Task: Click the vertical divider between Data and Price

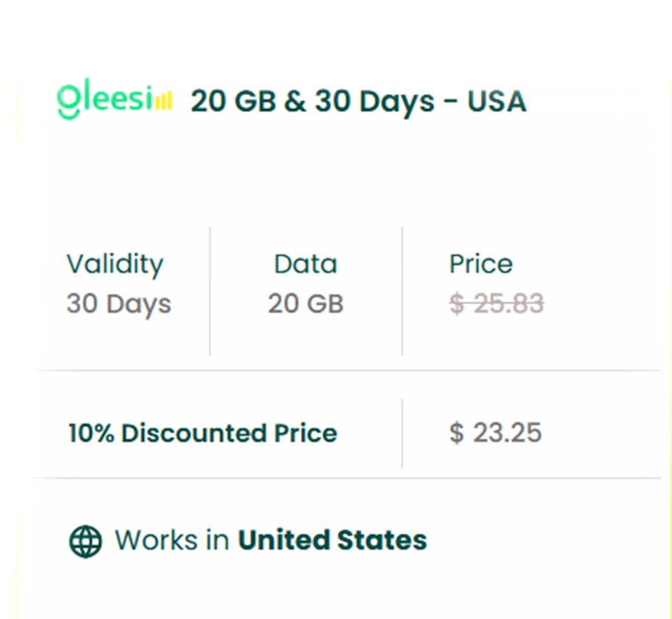Action: point(402,291)
